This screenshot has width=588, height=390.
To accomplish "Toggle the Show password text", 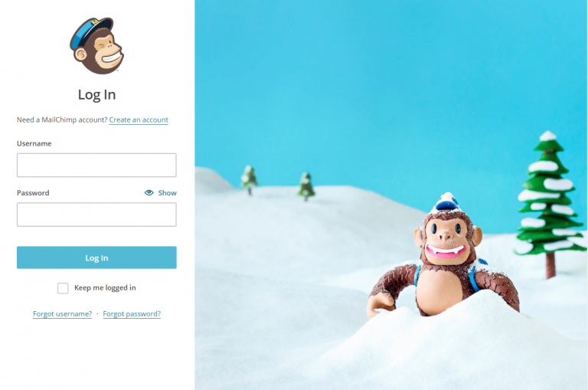I will (x=167, y=193).
